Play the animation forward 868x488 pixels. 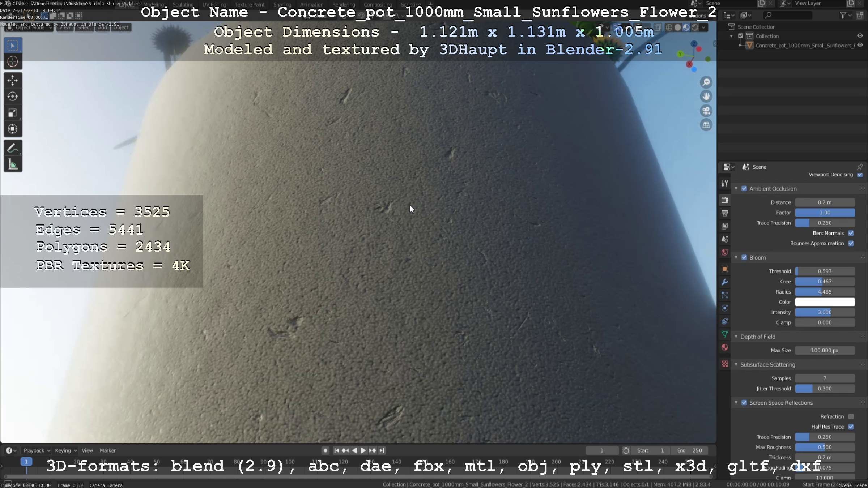pos(363,450)
